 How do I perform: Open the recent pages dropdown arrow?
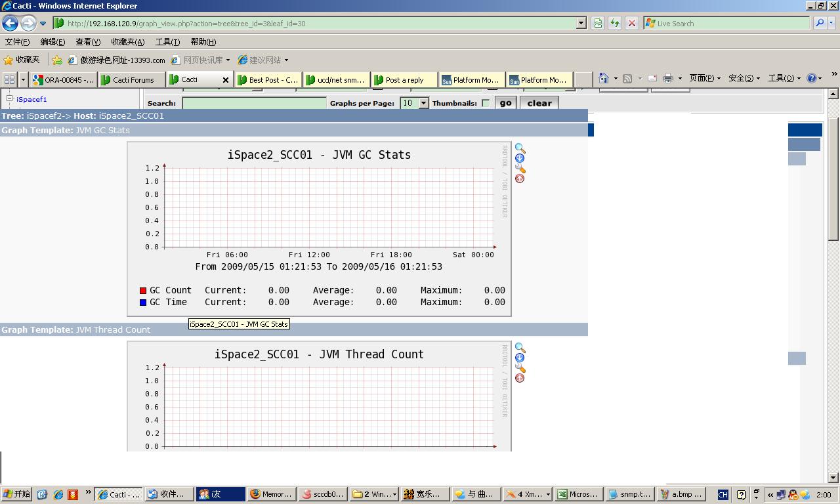[43, 24]
